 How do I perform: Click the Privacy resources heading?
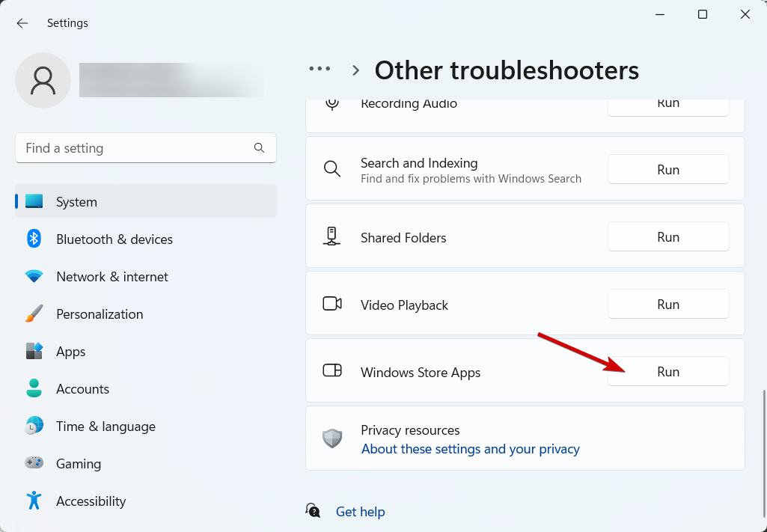tap(410, 429)
